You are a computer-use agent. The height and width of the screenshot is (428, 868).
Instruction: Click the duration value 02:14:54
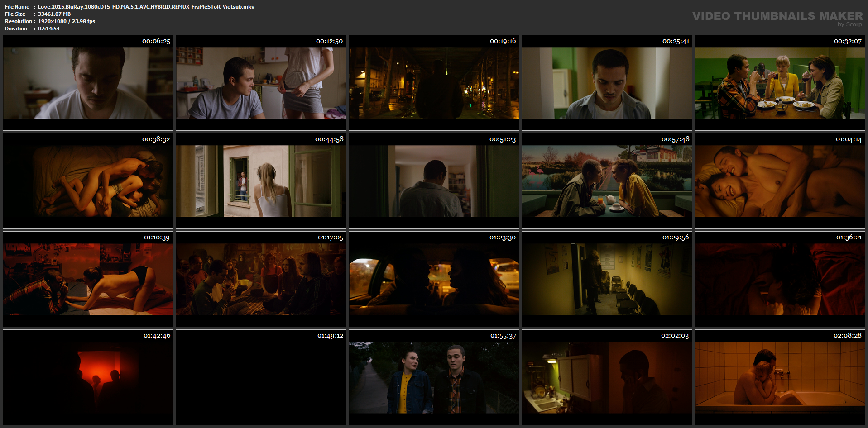point(49,29)
